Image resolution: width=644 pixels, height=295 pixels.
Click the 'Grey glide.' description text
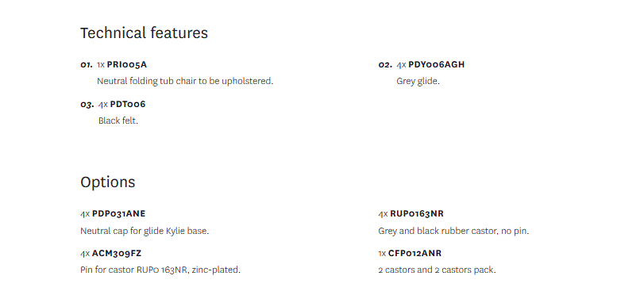(418, 81)
